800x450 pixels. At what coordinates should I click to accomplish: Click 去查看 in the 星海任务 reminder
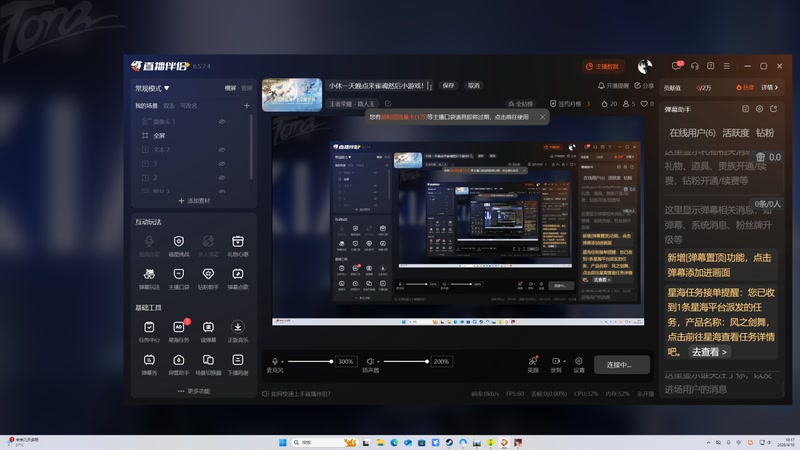(x=709, y=352)
